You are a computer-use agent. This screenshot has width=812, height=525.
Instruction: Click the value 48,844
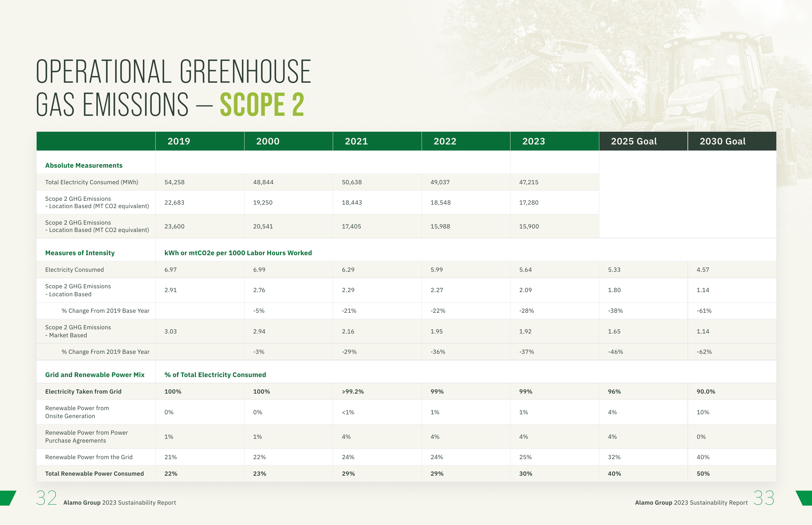tap(263, 182)
